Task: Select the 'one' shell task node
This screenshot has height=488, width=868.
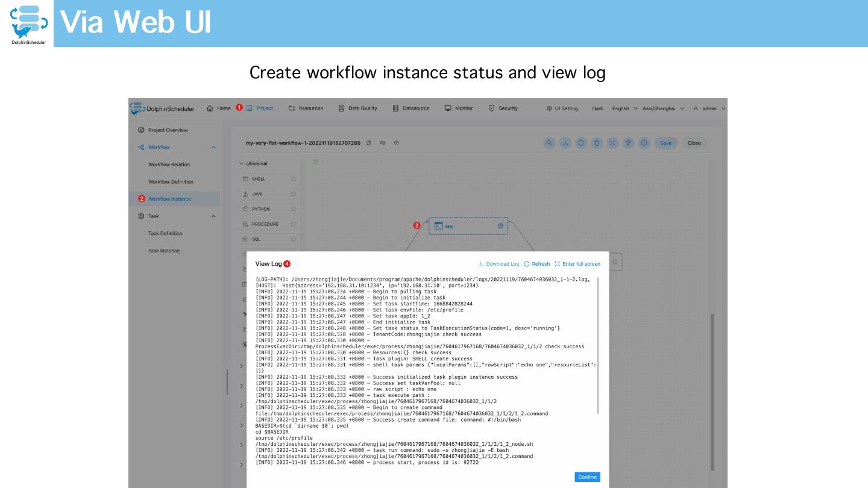Action: [x=468, y=226]
